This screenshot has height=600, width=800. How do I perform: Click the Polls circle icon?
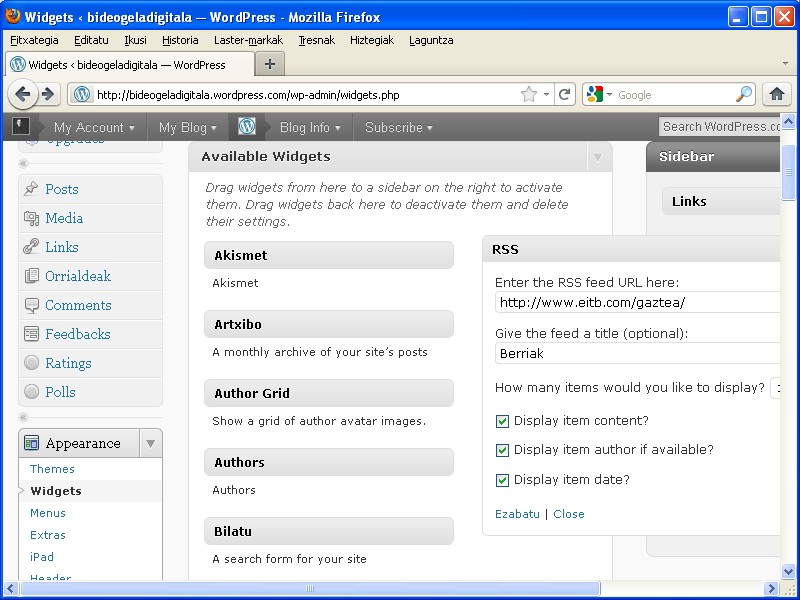click(31, 392)
